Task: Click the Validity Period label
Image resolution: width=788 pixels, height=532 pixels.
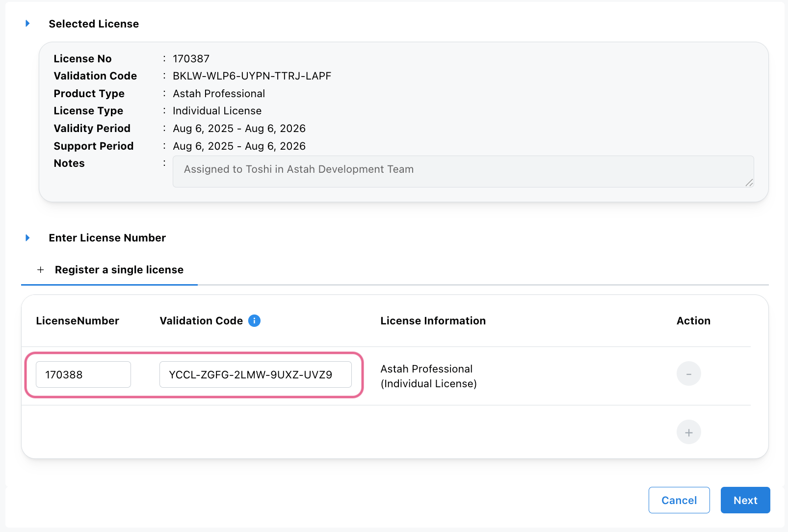Action: pos(92,129)
